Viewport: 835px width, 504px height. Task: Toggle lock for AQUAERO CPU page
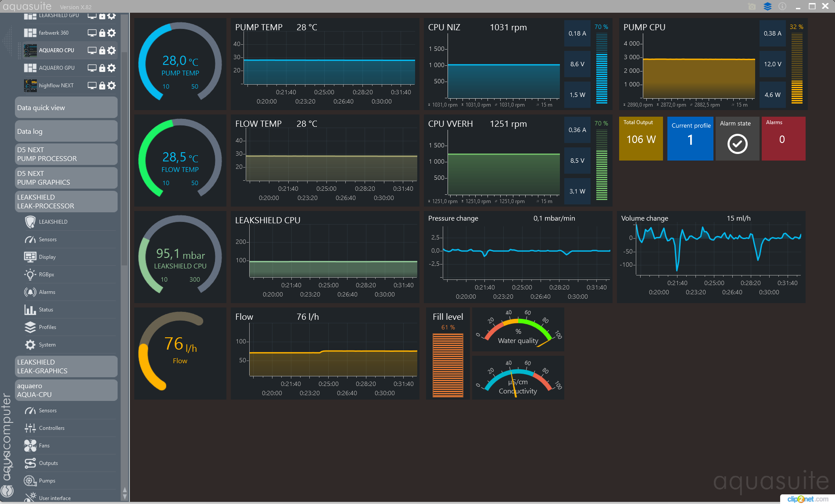[102, 50]
